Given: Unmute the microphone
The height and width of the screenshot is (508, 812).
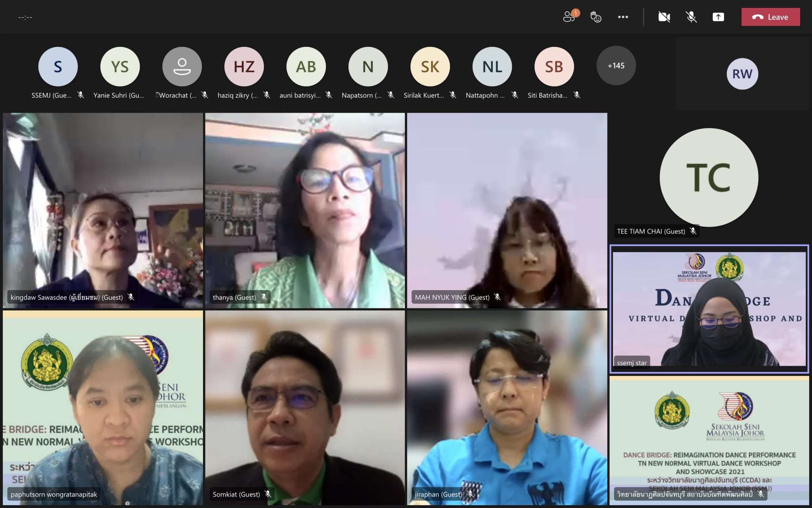Looking at the screenshot, I should tap(691, 17).
